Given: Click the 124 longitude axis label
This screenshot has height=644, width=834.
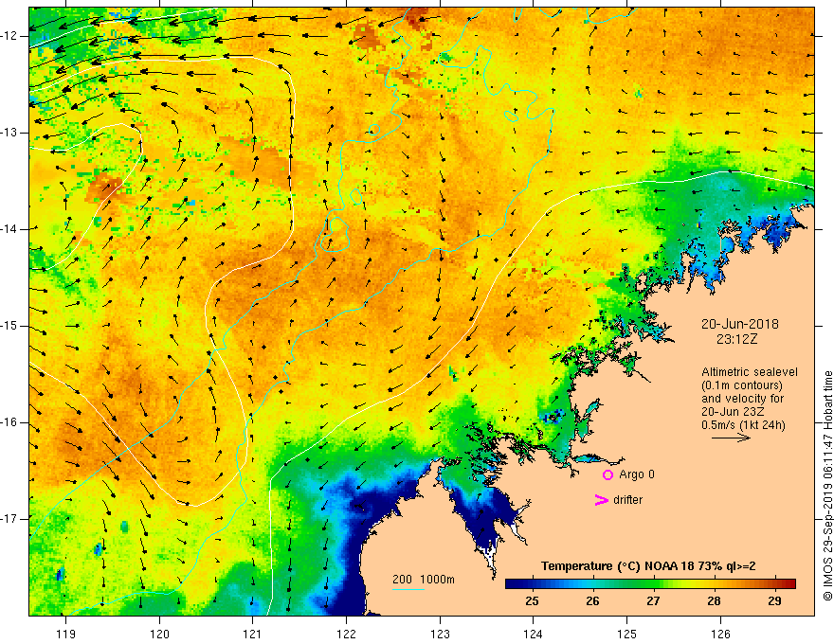Looking at the screenshot, I should 534,634.
